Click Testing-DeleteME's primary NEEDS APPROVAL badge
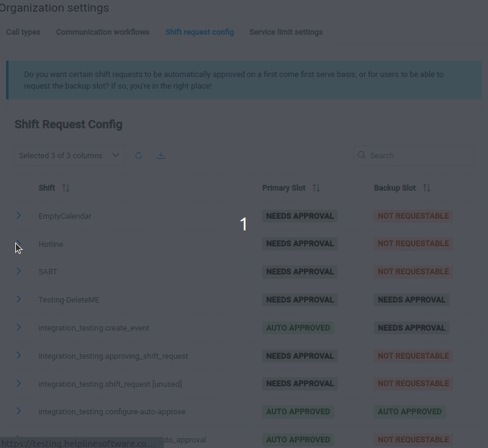The image size is (488, 448). (x=300, y=299)
